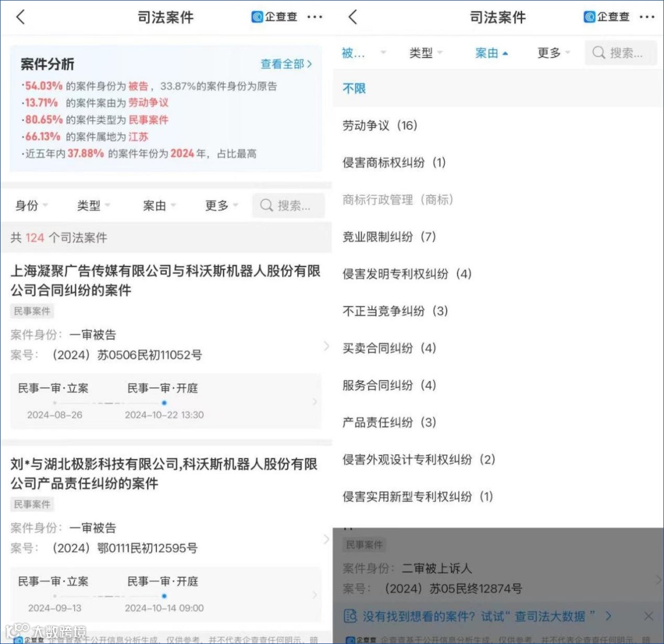Open 刘*与湖北极影科技 product liability case

pyautogui.click(x=164, y=473)
